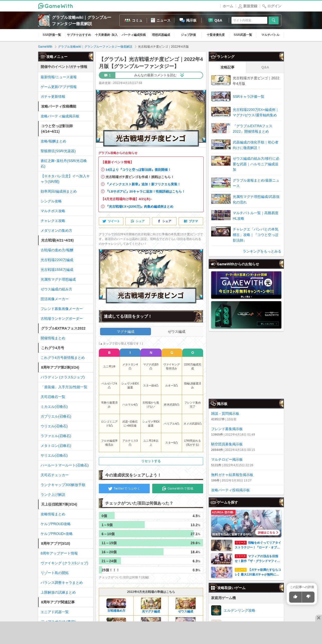Screen dimensions: 322x644
Task: Open the Q&A icon link in header
Action: click(x=215, y=20)
